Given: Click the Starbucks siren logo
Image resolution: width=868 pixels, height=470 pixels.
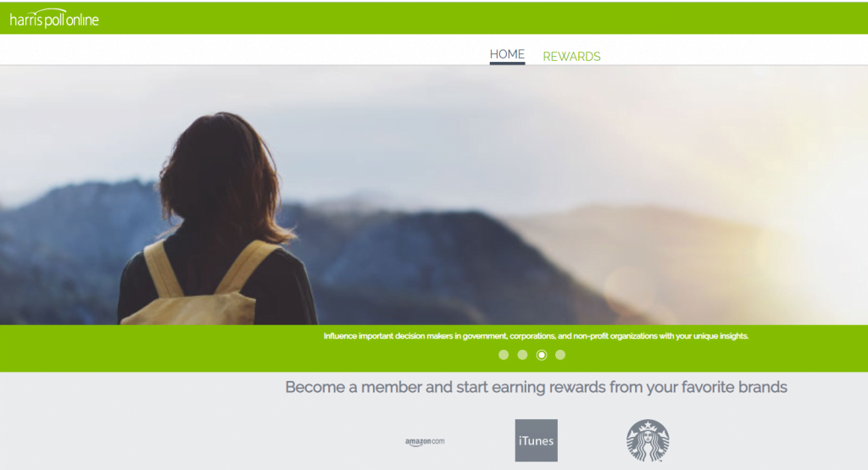Looking at the screenshot, I should 648,440.
